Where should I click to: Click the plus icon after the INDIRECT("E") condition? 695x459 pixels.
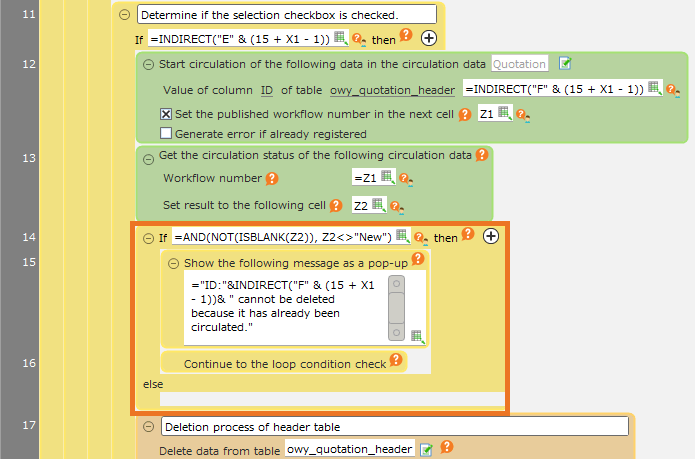[x=428, y=38]
